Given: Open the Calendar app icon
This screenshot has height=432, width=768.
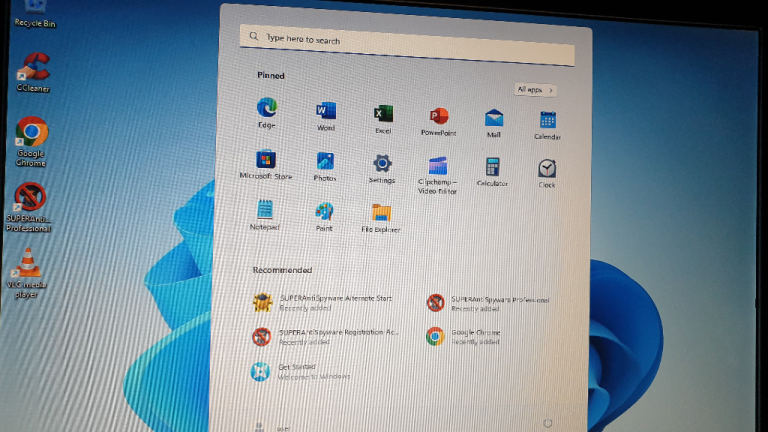Looking at the screenshot, I should tap(548, 120).
